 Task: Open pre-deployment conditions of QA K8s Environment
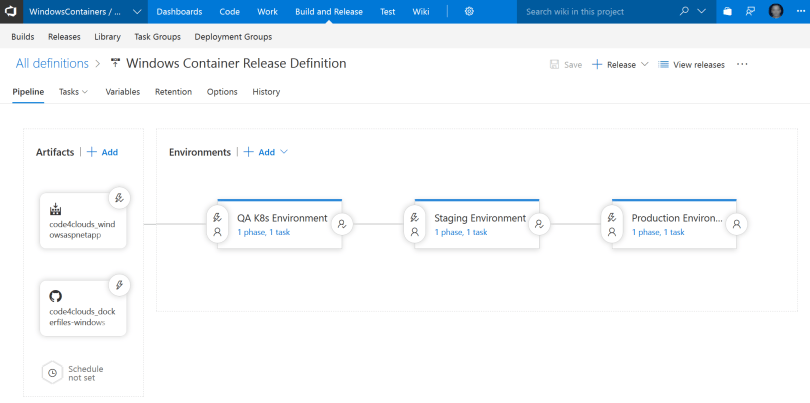[x=217, y=224]
